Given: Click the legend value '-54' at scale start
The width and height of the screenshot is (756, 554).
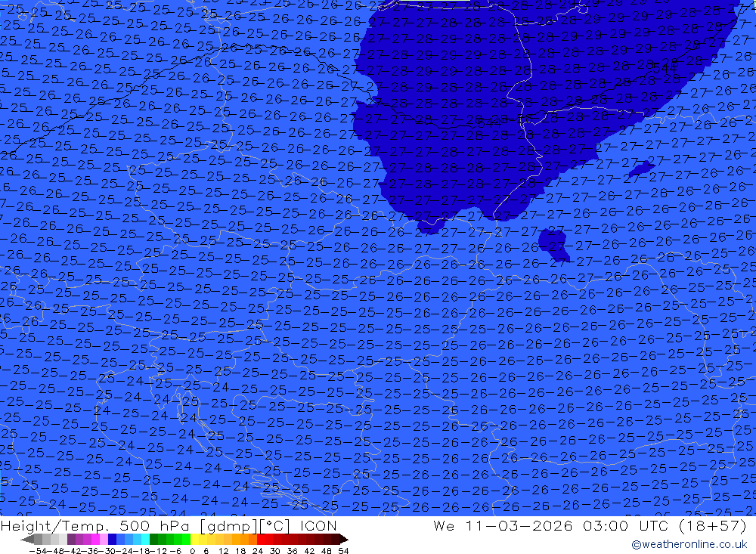Looking at the screenshot, I should coord(38,551).
